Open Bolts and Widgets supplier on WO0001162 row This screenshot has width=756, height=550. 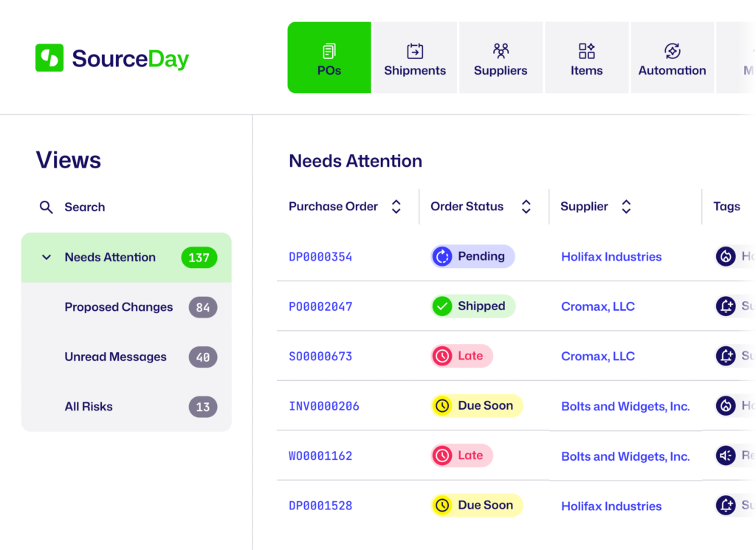point(625,456)
